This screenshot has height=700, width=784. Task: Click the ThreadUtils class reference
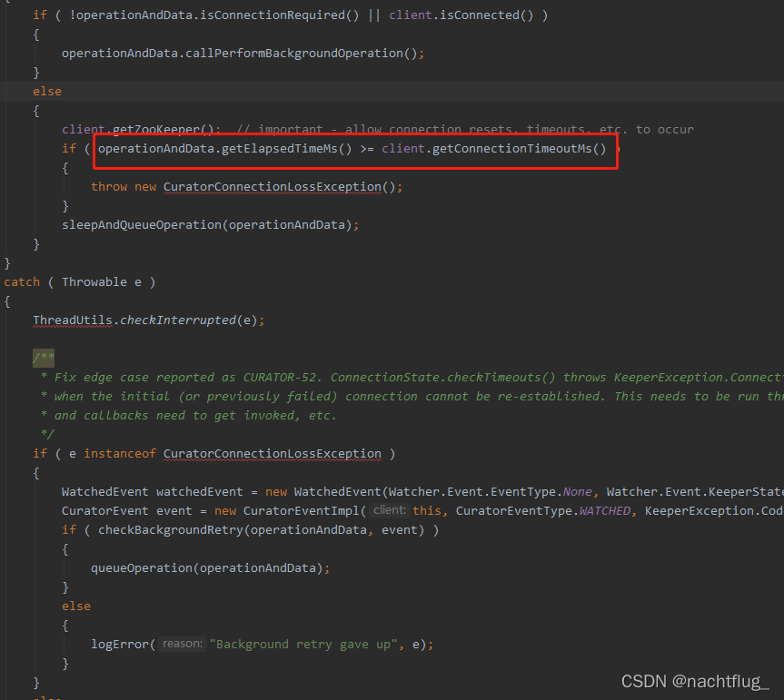coord(73,320)
